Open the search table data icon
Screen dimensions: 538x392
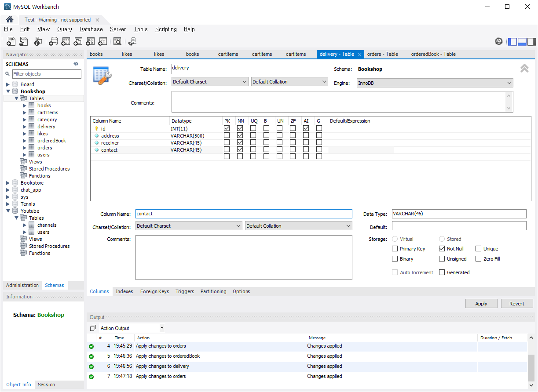click(x=117, y=41)
